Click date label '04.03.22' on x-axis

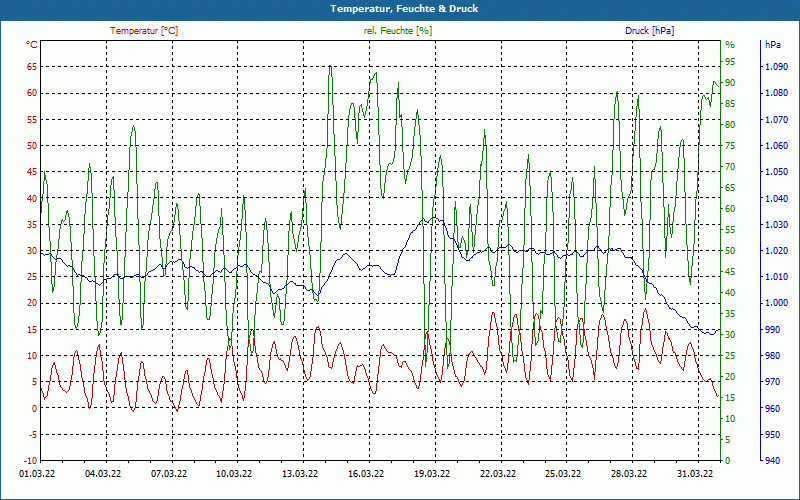tap(103, 473)
